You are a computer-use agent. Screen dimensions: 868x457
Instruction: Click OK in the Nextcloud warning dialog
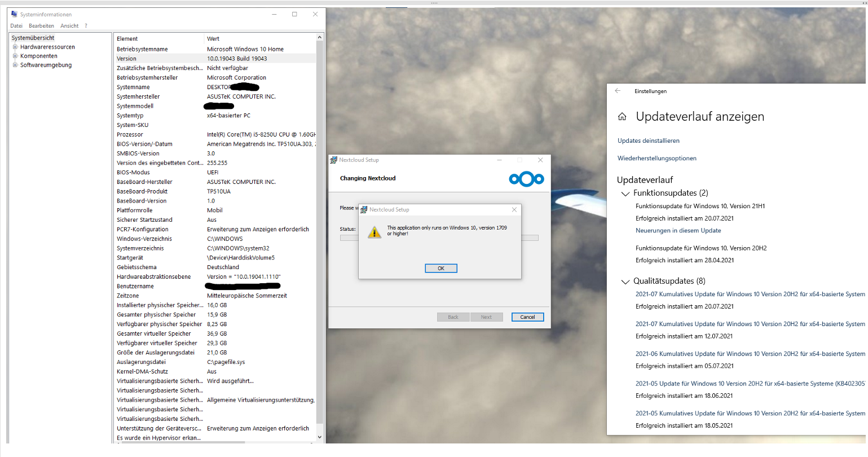440,269
